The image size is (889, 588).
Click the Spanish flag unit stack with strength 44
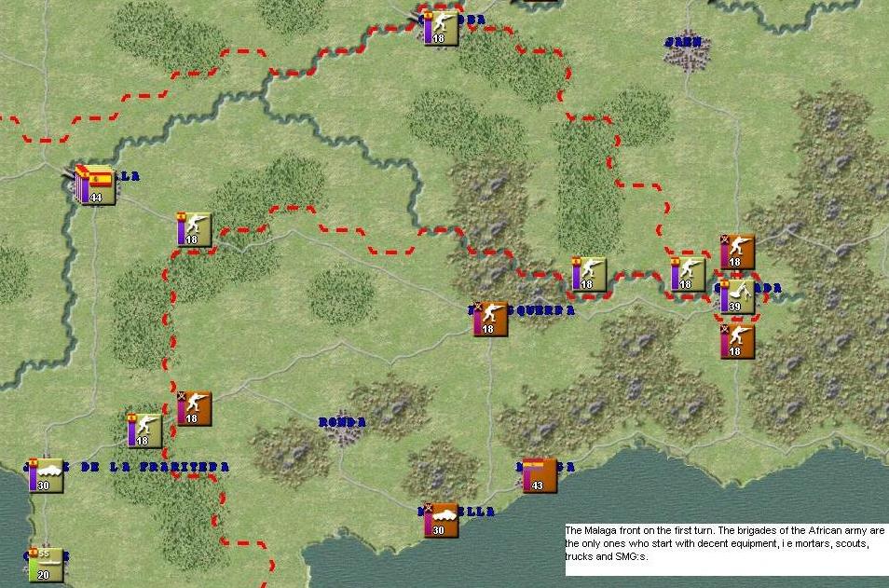point(96,186)
